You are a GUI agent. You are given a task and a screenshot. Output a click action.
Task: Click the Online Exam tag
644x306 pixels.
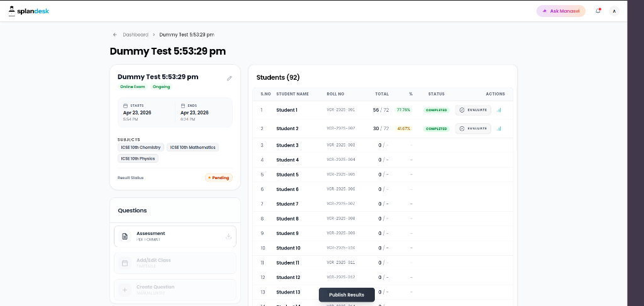click(132, 87)
